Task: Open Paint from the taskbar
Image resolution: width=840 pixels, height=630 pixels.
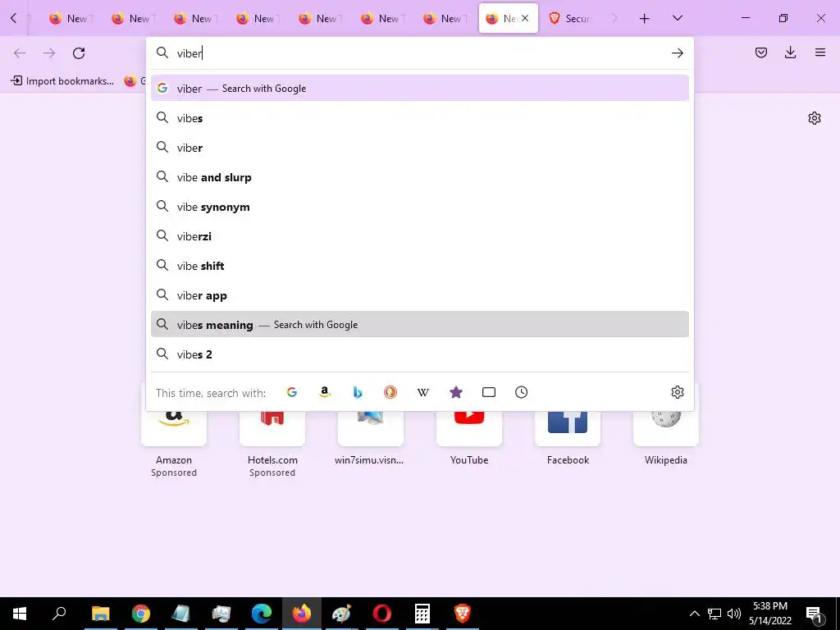Action: click(x=341, y=614)
